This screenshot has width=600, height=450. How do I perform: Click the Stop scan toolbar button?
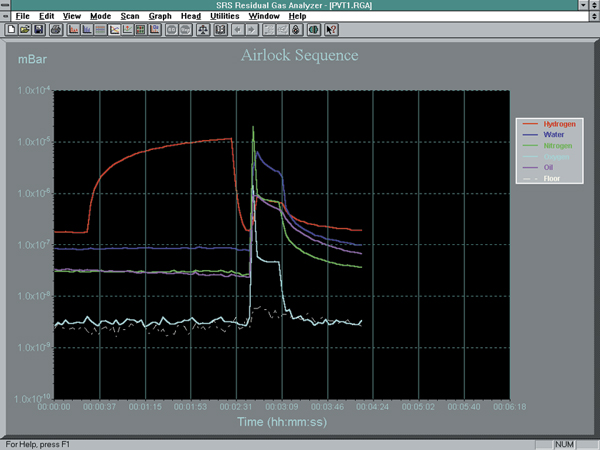pos(185,29)
